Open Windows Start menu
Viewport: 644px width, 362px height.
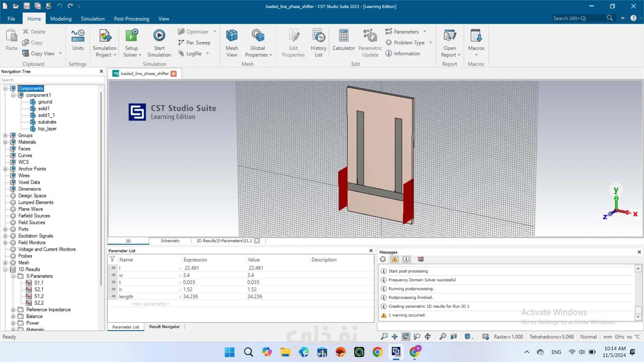[230, 352]
